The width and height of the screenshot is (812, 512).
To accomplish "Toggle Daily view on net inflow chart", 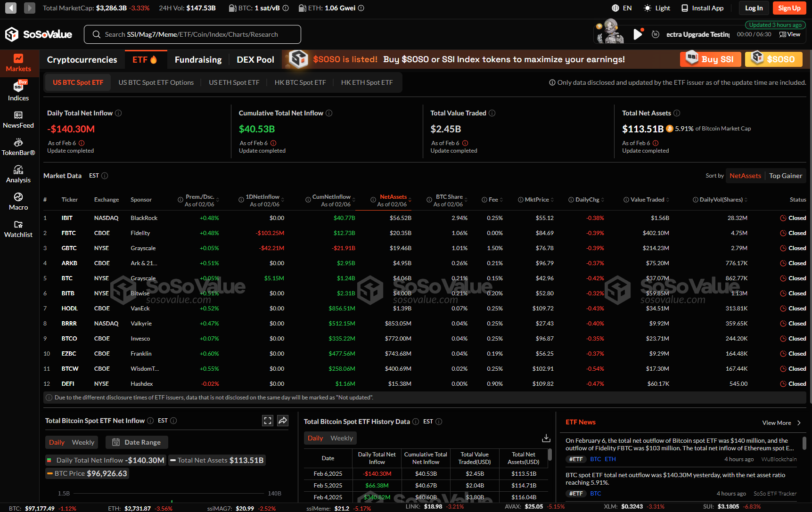I will click(x=57, y=442).
